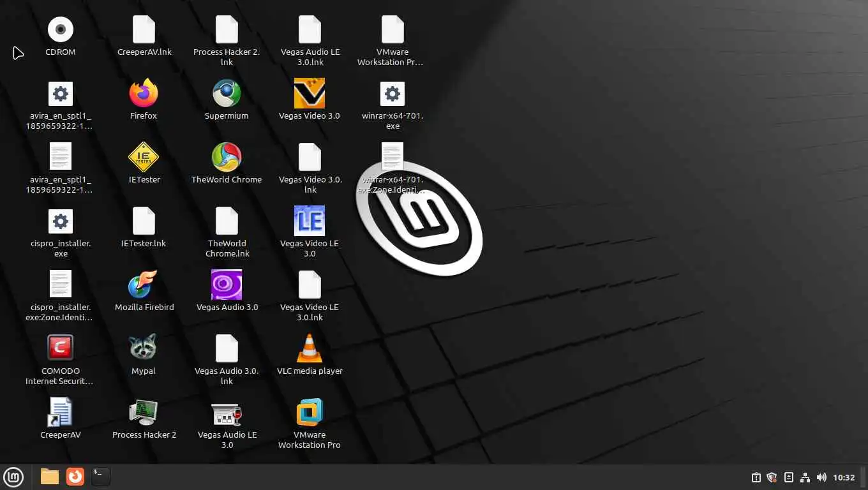The width and height of the screenshot is (868, 490).
Task: Select TheWorld Chrome browser icon
Action: point(227,157)
